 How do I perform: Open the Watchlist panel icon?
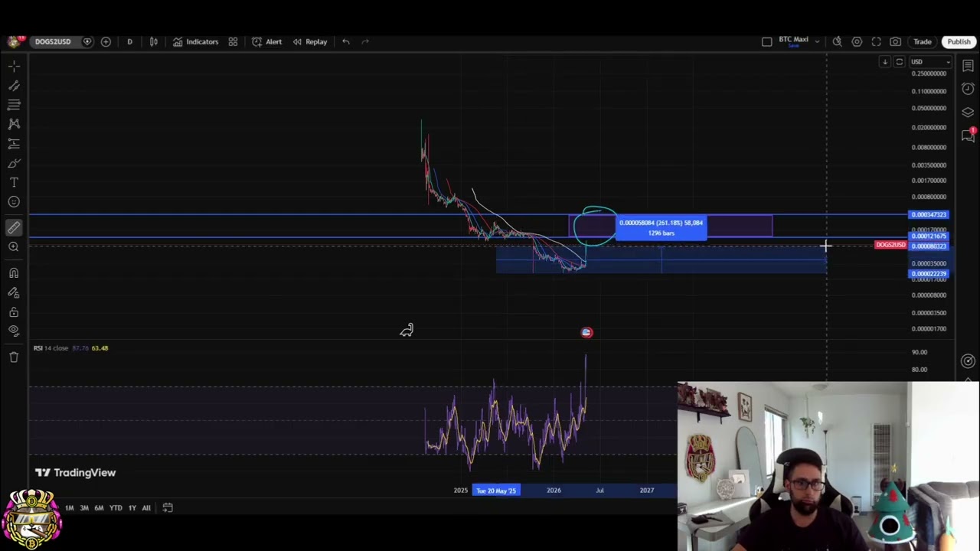point(968,67)
